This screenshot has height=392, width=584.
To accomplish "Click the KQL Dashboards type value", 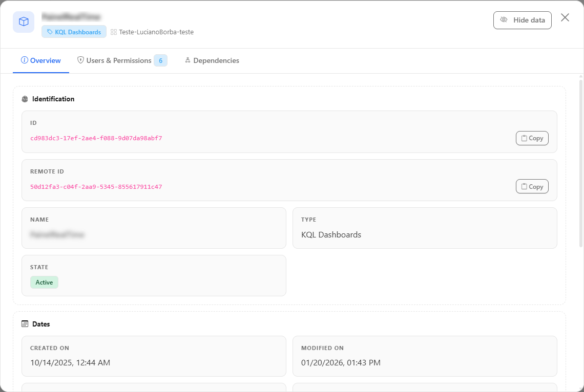I will [x=331, y=235].
